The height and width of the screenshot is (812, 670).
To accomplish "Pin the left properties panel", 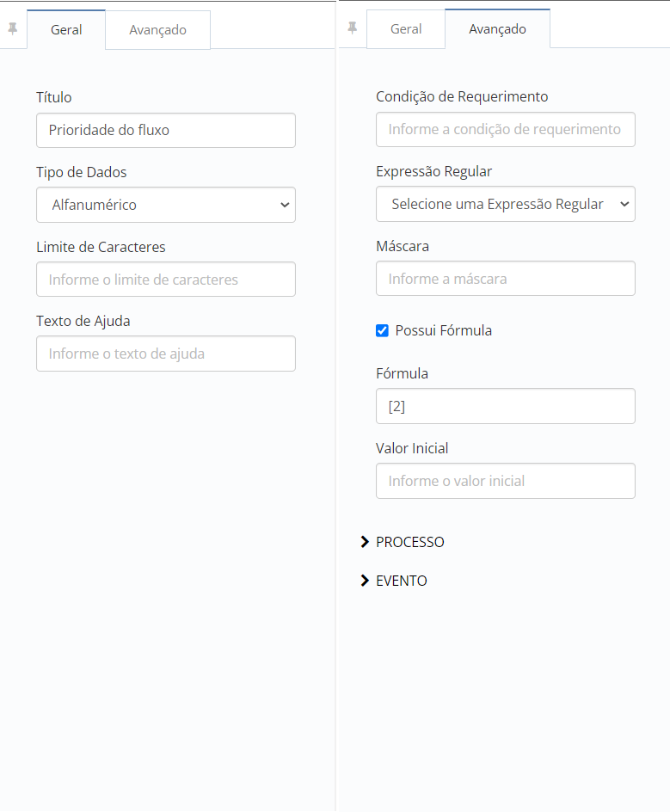I will 13,27.
